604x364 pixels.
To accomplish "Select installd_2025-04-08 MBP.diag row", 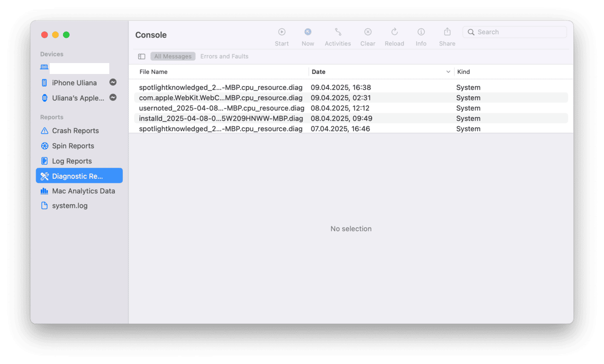I will point(351,118).
